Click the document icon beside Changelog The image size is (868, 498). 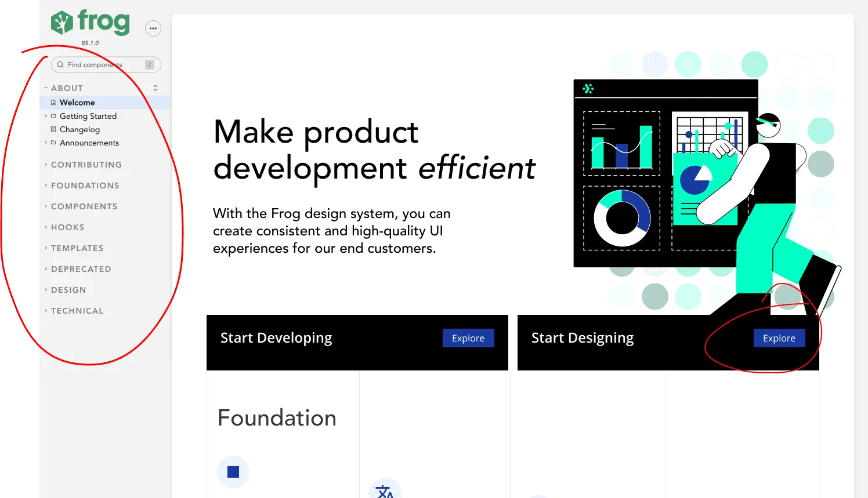tap(53, 129)
